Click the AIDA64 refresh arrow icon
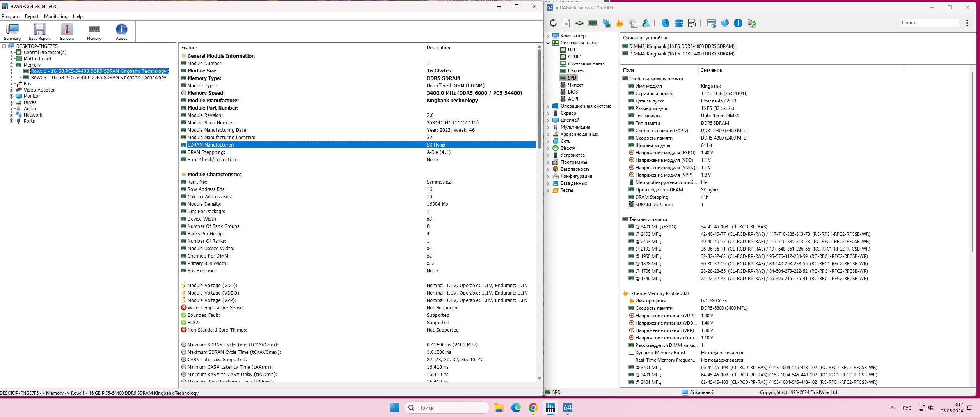 coord(553,23)
